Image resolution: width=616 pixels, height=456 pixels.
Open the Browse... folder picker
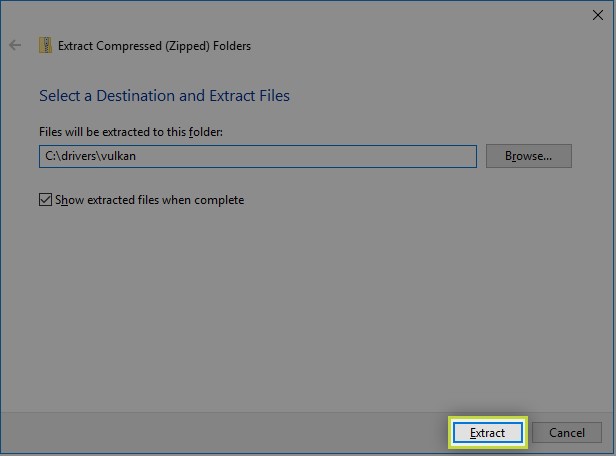[x=528, y=156]
